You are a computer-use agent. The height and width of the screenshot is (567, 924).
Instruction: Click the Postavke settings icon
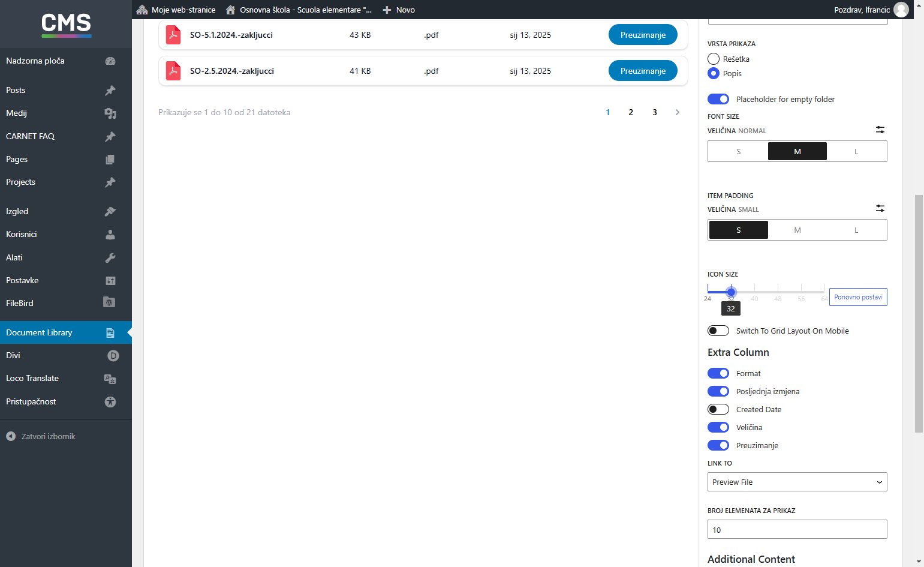110,281
